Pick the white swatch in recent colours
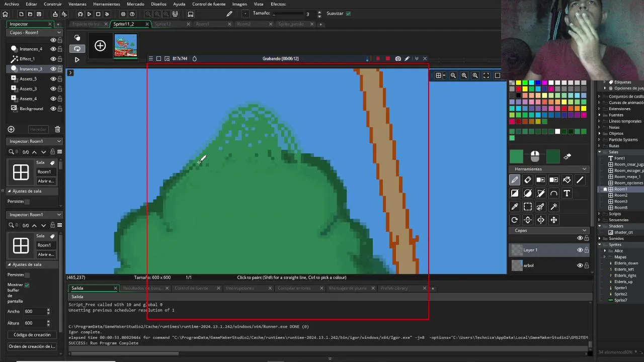This screenshot has width=644, height=362. pos(557,132)
